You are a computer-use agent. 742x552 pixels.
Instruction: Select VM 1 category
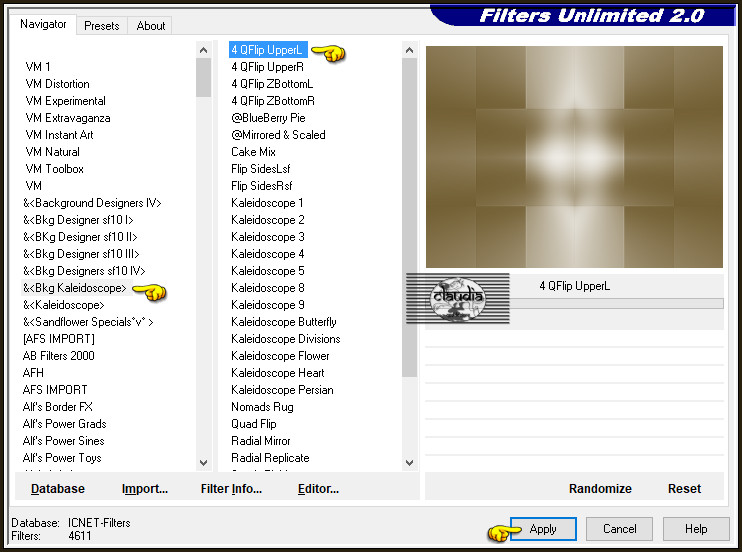(38, 67)
